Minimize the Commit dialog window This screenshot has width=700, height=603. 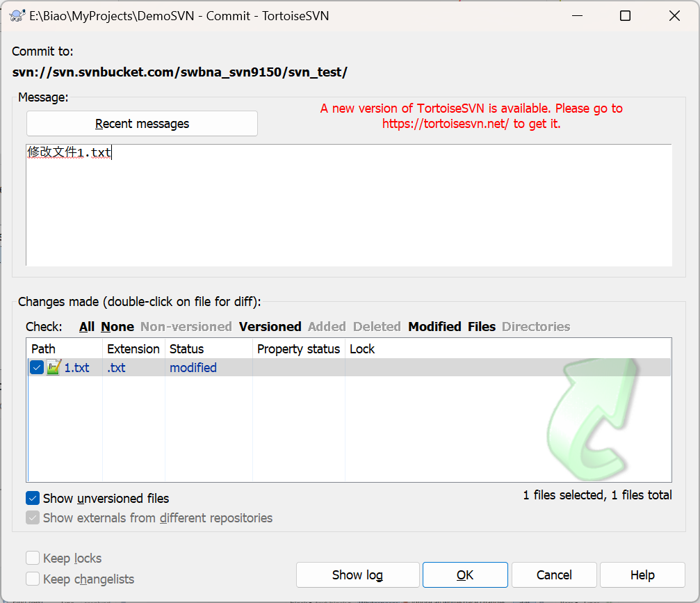(x=577, y=15)
